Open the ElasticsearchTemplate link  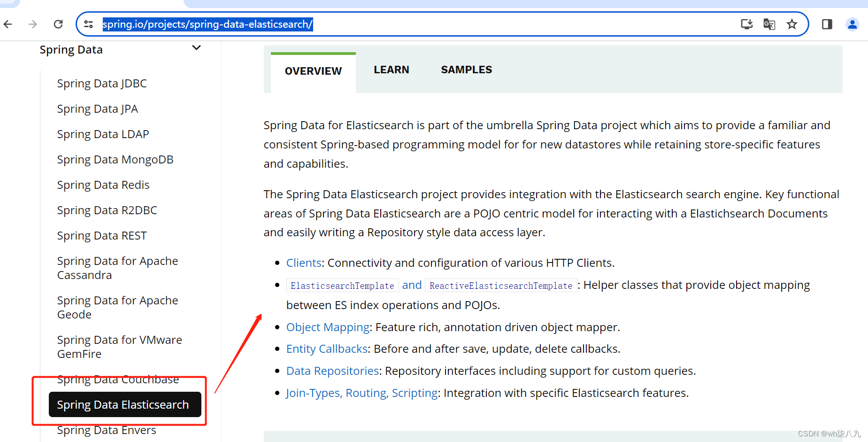342,286
